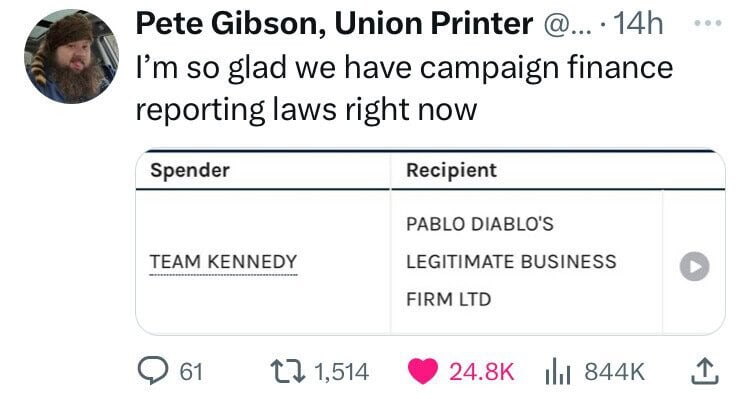Click the 844K views count
The image size is (750, 399).
(x=615, y=372)
